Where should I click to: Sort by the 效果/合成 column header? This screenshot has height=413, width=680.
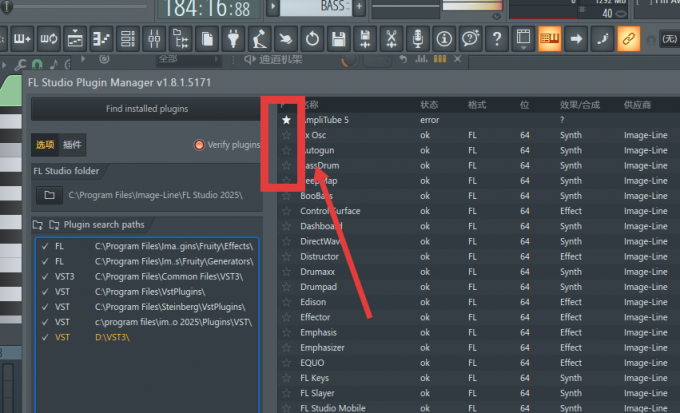point(580,105)
